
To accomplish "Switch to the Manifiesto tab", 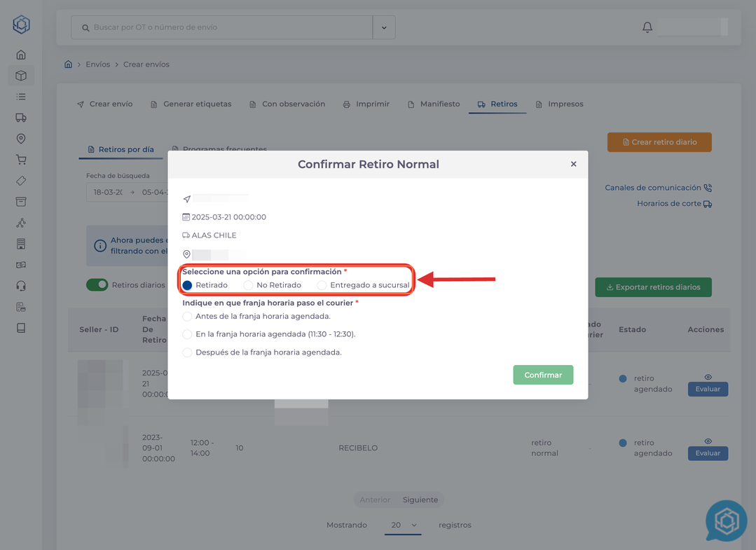I will pyautogui.click(x=434, y=104).
